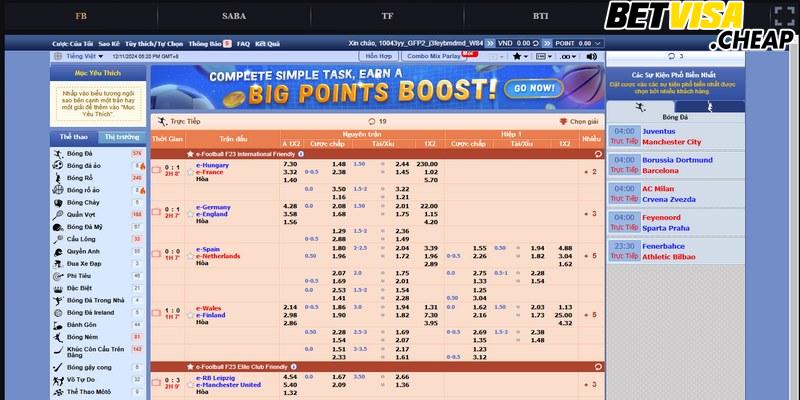This screenshot has height=400, width=800.
Task: Open live stream icon for e-Spain match
Action: click(156, 254)
